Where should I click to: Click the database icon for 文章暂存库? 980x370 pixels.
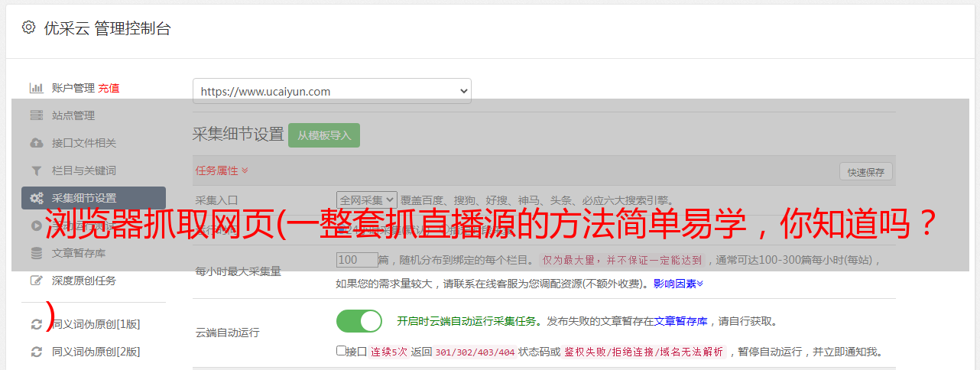(x=36, y=253)
